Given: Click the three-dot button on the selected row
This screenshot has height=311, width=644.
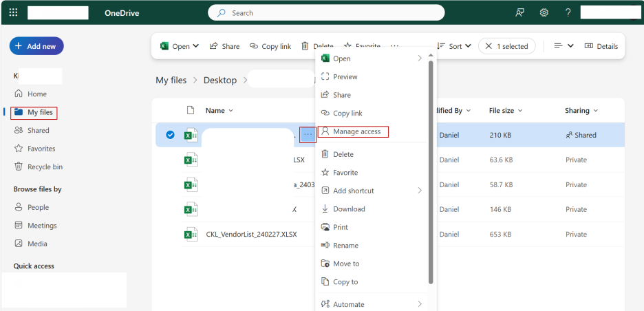Looking at the screenshot, I should pyautogui.click(x=308, y=135).
